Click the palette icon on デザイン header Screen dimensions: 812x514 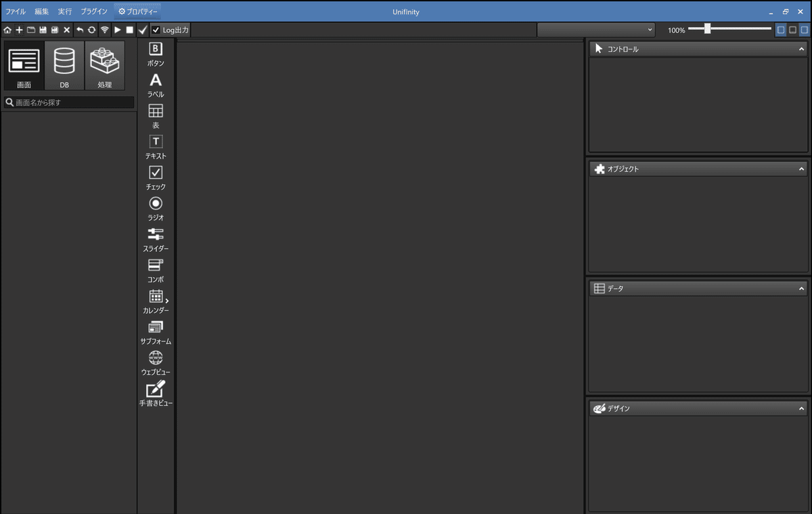tap(599, 408)
